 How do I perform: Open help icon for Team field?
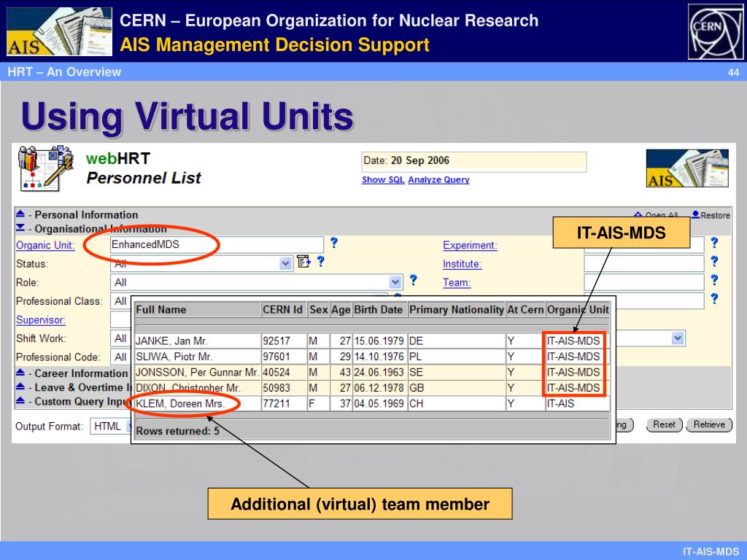(713, 280)
